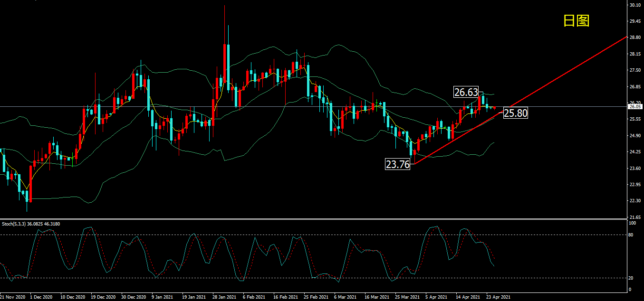Click 26.85 on the price axis

[x=635, y=87]
